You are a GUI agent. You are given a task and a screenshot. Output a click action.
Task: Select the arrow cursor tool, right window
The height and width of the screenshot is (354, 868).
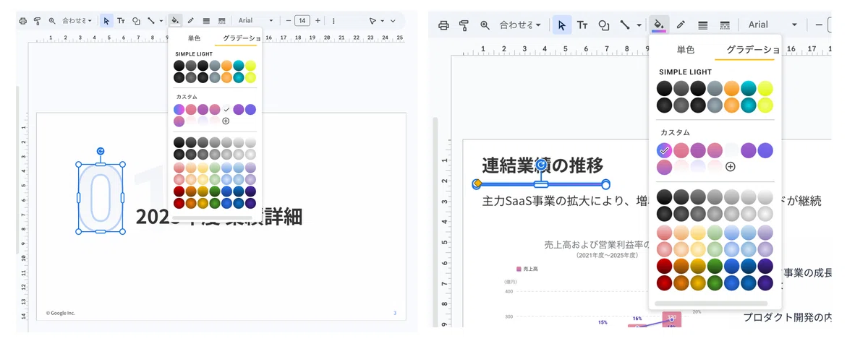pos(562,25)
